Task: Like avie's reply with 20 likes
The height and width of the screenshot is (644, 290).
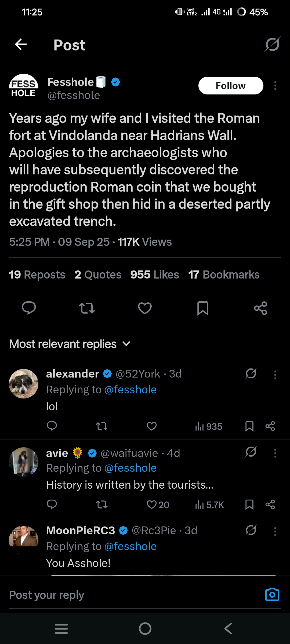Action: pyautogui.click(x=152, y=505)
